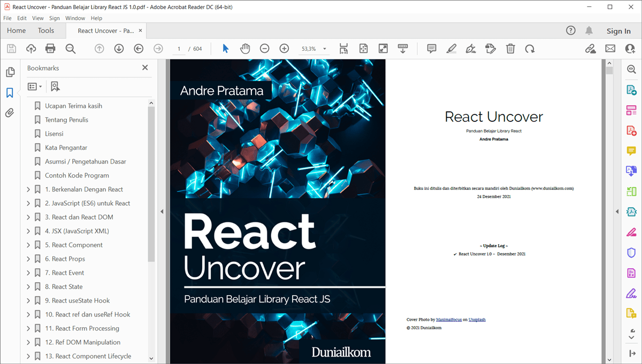642x364 pixels.
Task: Enter full screen mode icon
Action: (383, 49)
